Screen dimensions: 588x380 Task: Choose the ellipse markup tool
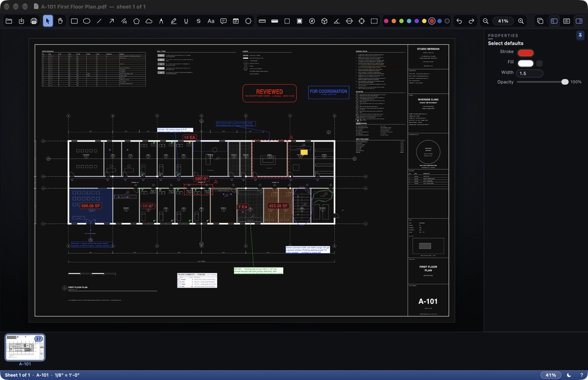point(87,21)
